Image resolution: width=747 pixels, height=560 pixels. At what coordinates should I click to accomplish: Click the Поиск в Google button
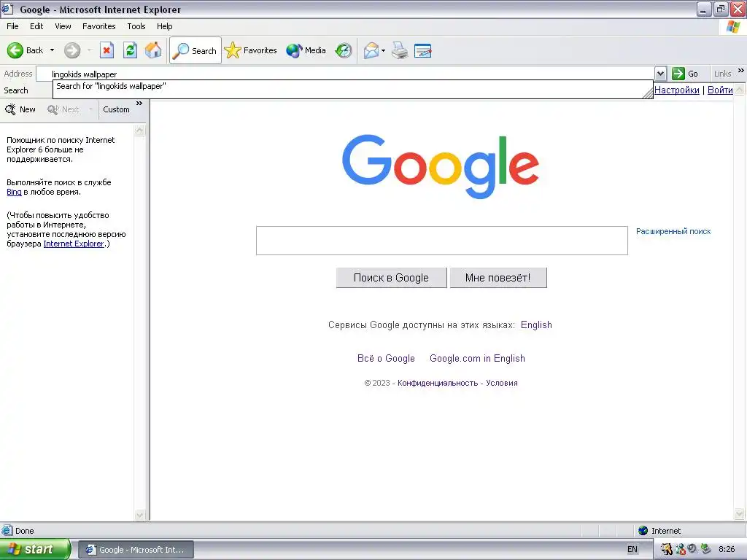tap(391, 278)
